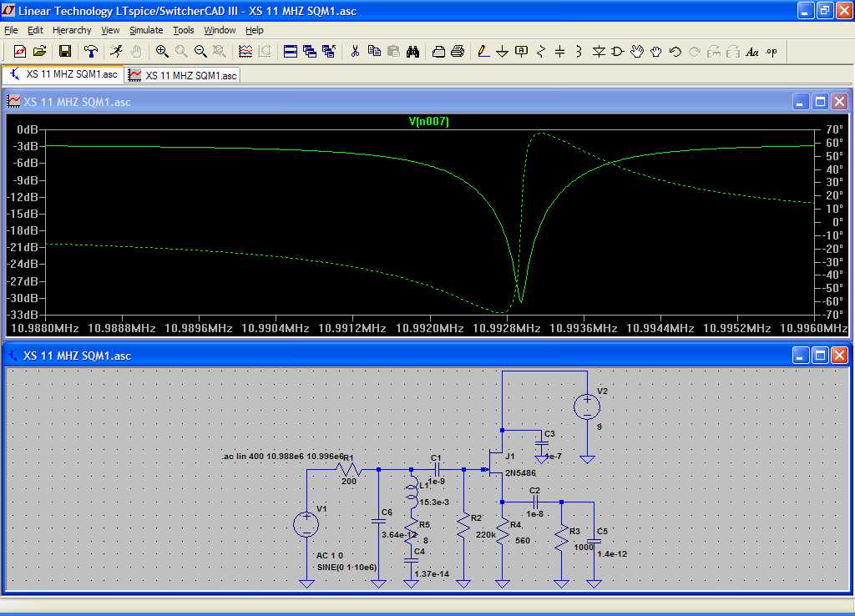Cascade the windows using the toolbar icon

(310, 52)
